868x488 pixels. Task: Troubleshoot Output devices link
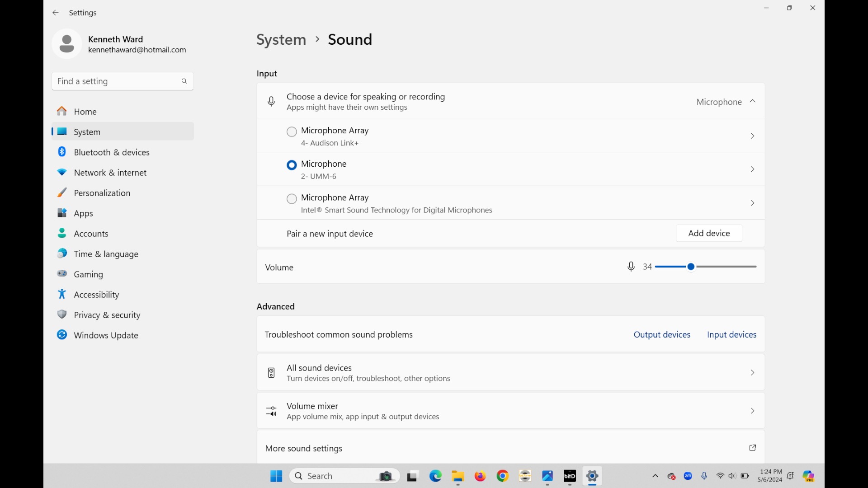662,335
